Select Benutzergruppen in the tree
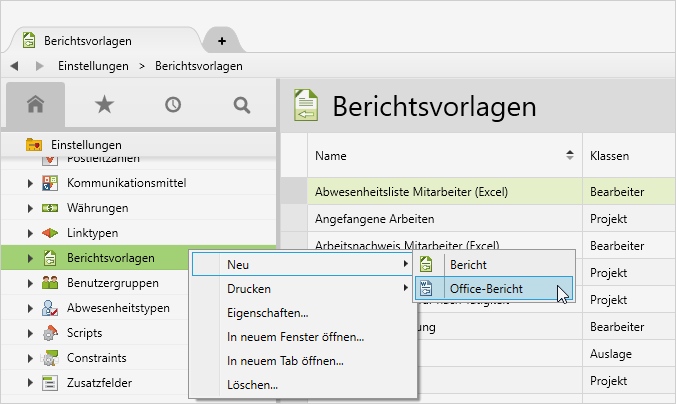676x404 pixels. [x=113, y=283]
